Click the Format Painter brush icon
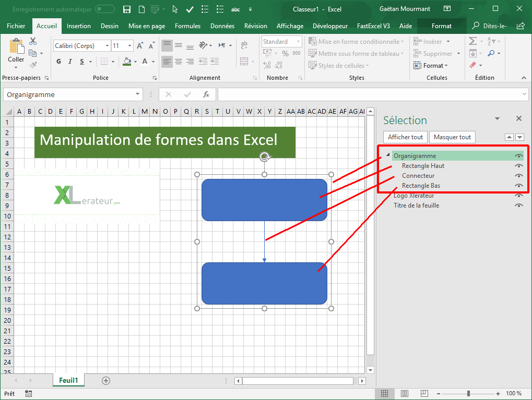Viewport: 532px width, 400px height. (33, 65)
